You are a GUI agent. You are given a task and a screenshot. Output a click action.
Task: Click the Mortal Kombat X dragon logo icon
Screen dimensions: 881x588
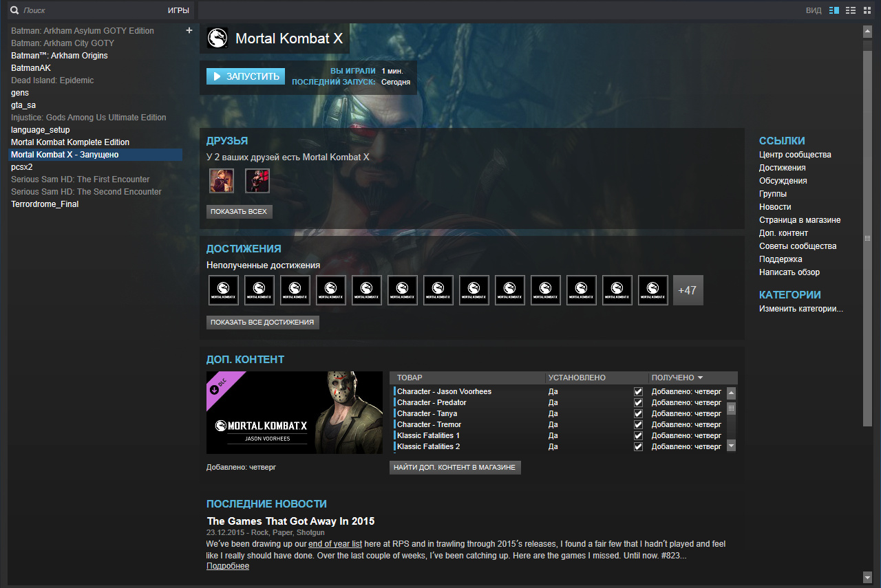pos(217,39)
